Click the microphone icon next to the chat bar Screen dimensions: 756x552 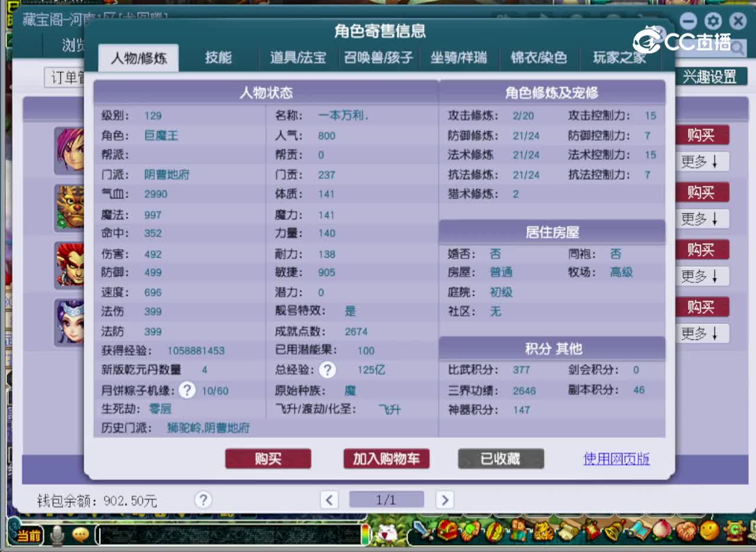point(56,535)
